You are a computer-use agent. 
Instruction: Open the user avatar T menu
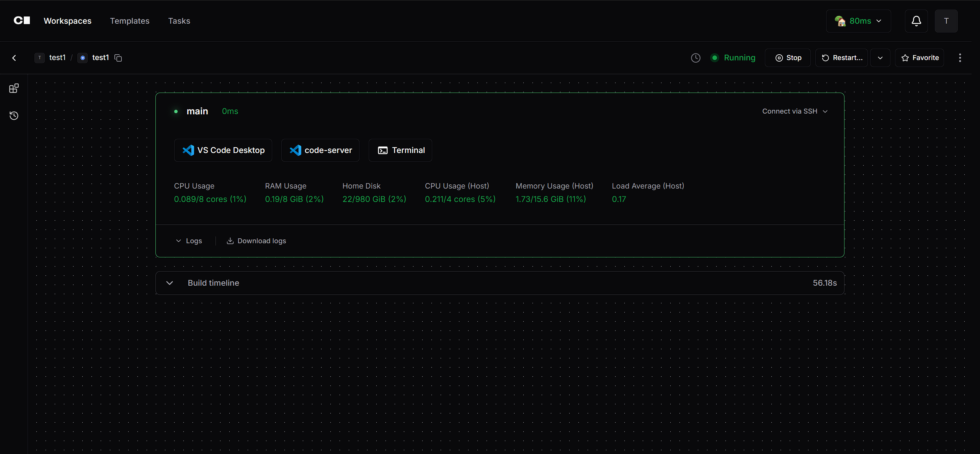click(946, 21)
